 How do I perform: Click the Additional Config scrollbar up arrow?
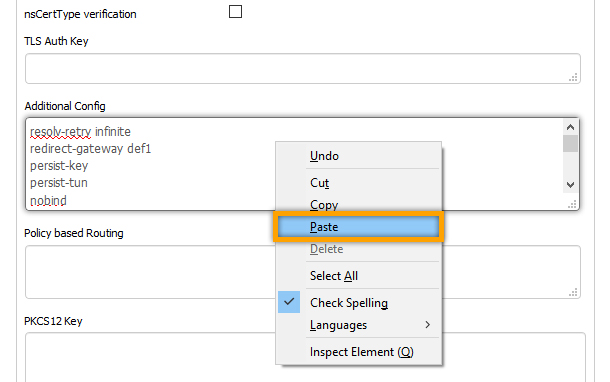(570, 127)
